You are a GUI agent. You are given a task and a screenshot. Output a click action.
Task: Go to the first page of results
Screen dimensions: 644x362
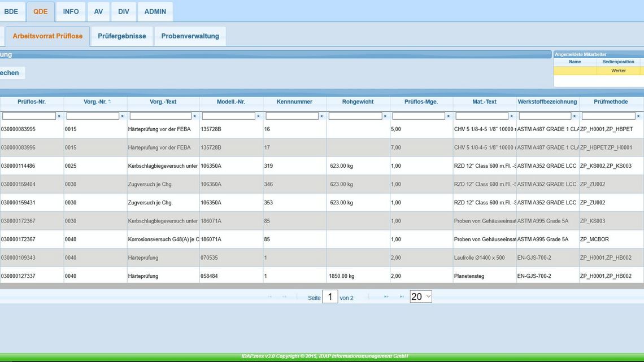[x=270, y=296]
